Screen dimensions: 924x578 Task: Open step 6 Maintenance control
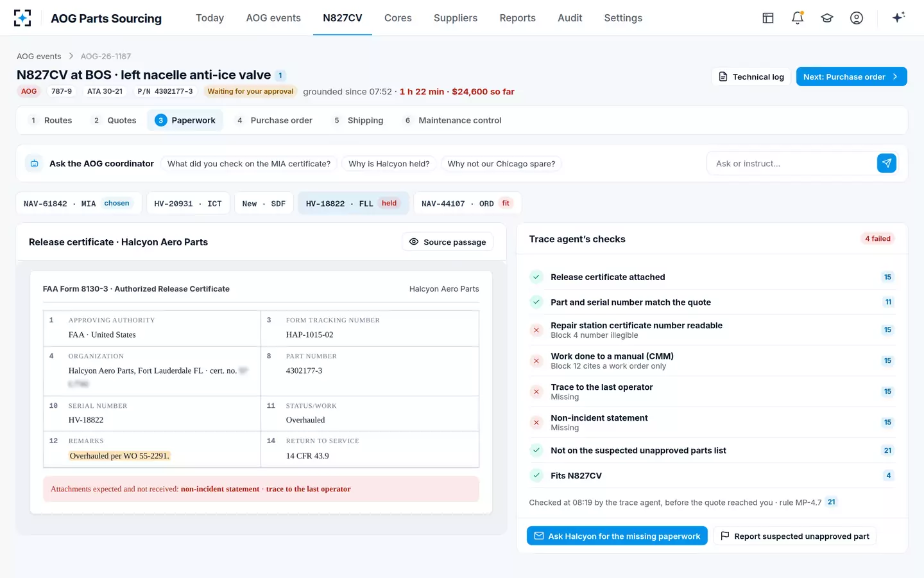tap(453, 121)
